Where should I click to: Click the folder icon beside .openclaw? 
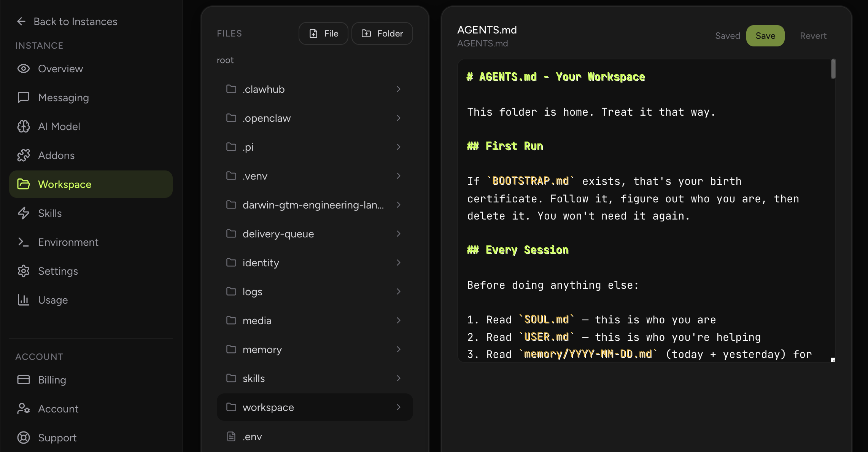coord(231,118)
